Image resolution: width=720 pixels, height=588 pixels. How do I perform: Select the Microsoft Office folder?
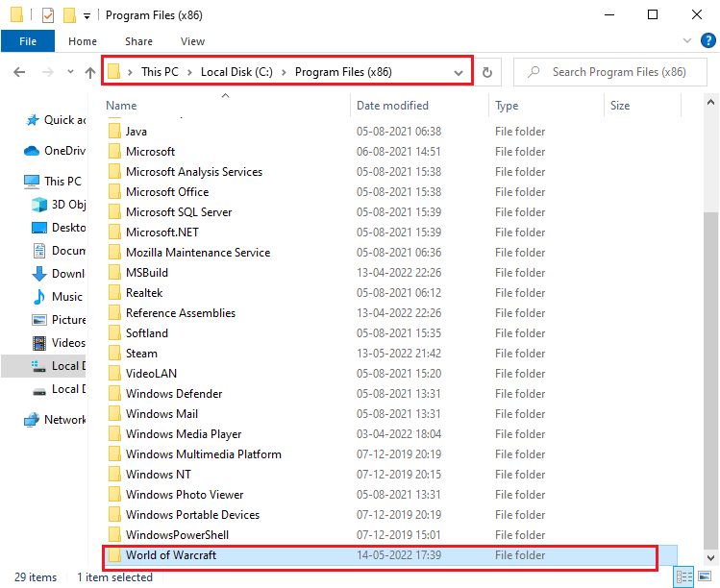point(167,192)
